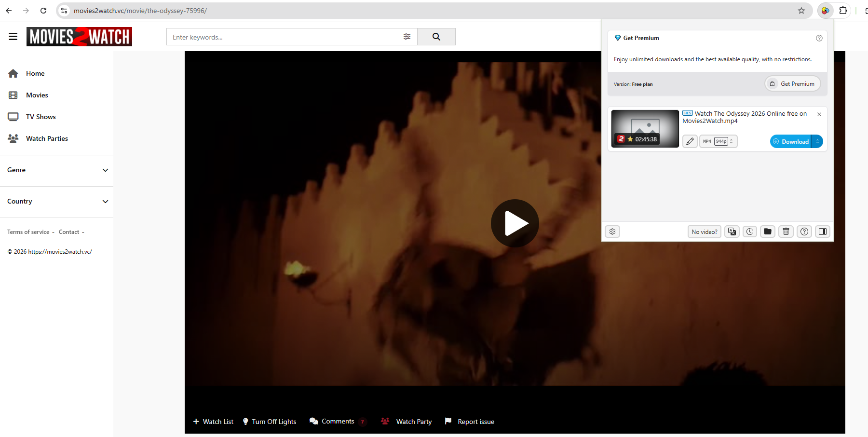The height and width of the screenshot is (437, 868).
Task: Open the MP4 944p quality dropdown
Action: pyautogui.click(x=719, y=141)
